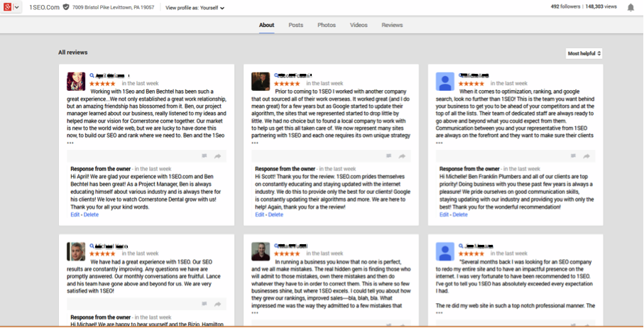Click the address '7009 Bristol Pike Levittown, PA 19057'

coord(114,7)
